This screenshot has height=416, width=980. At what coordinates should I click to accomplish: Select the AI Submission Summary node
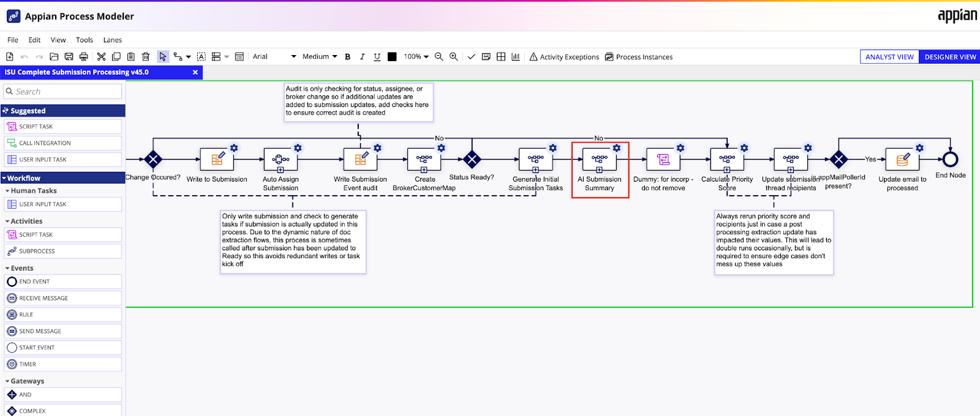tap(600, 160)
